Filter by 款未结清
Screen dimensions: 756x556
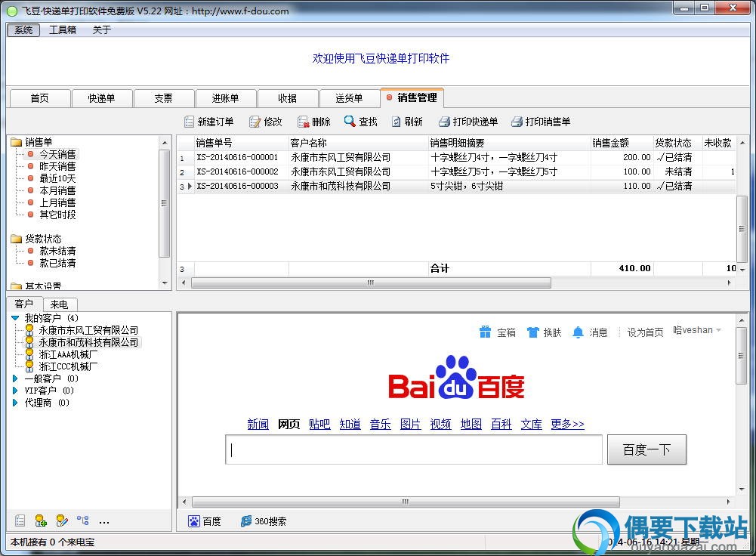pyautogui.click(x=57, y=251)
